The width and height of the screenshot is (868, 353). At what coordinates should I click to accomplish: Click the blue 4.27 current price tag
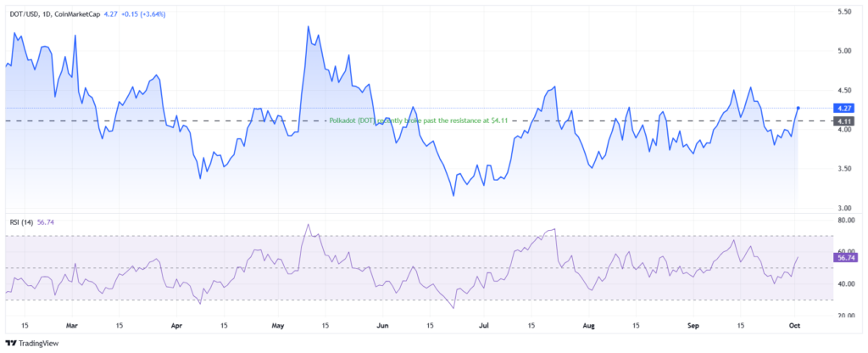[845, 108]
